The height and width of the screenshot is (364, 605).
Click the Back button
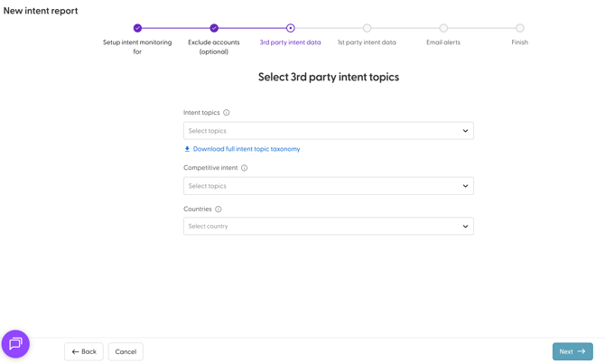click(84, 351)
